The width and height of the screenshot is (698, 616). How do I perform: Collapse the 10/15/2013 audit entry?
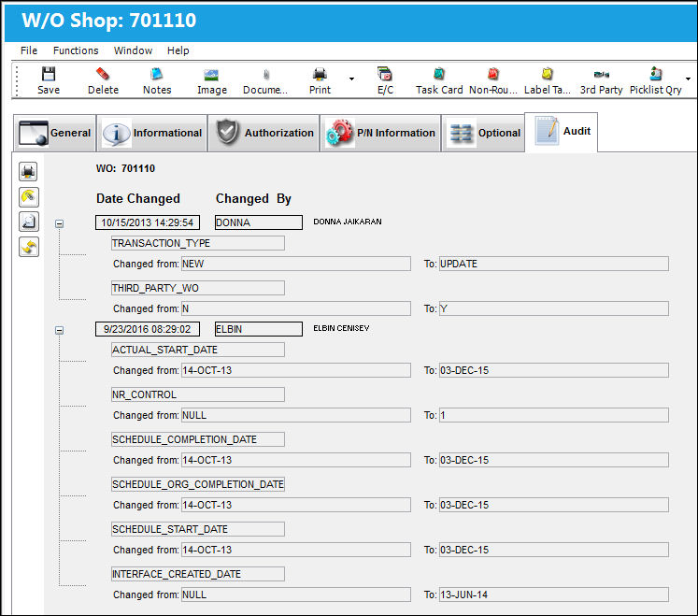point(59,223)
